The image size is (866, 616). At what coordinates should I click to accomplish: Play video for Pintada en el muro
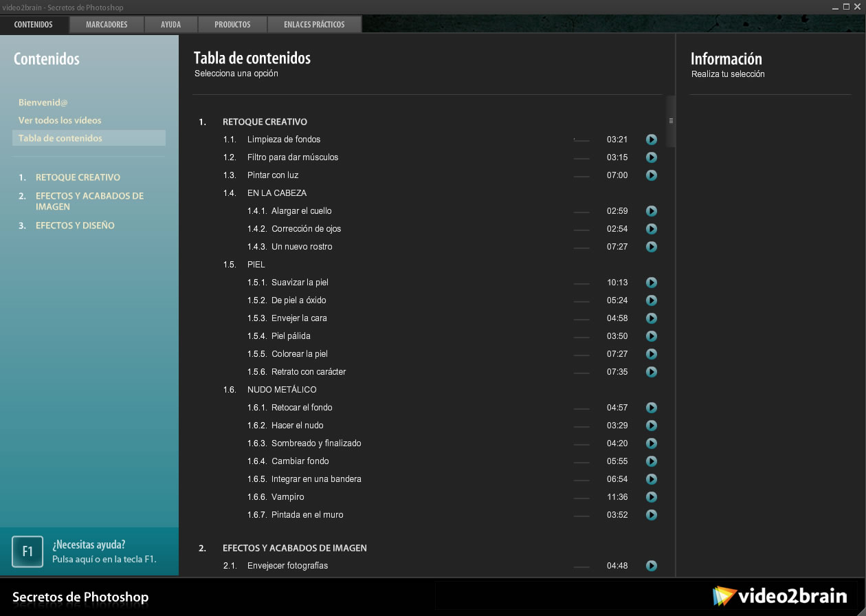[652, 515]
